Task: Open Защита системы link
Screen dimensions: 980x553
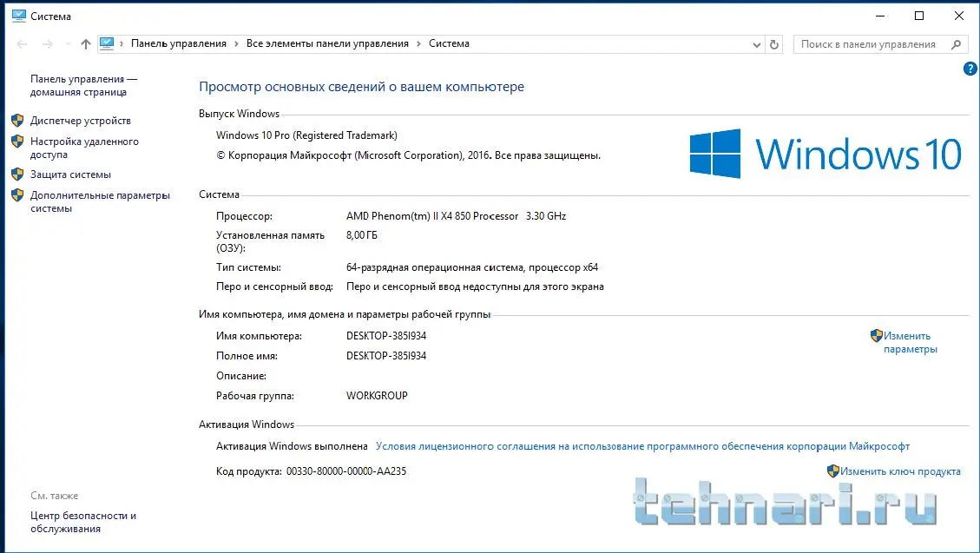Action: pos(70,174)
